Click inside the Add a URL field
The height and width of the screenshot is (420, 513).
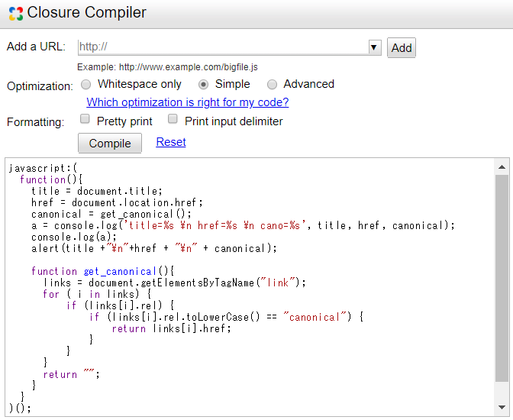[x=221, y=47]
